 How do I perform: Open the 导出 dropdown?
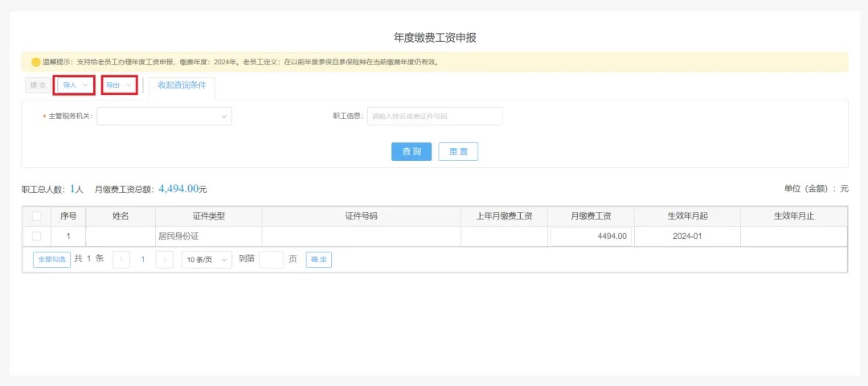[x=119, y=84]
